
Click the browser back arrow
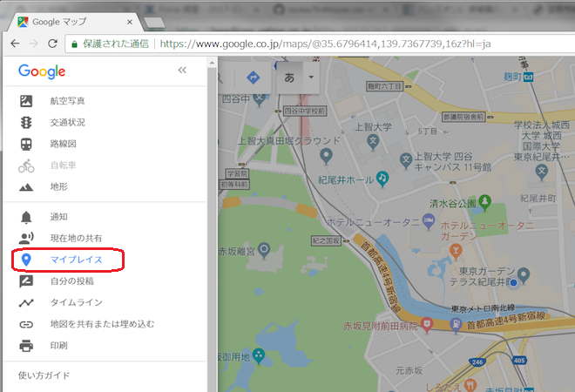point(15,44)
